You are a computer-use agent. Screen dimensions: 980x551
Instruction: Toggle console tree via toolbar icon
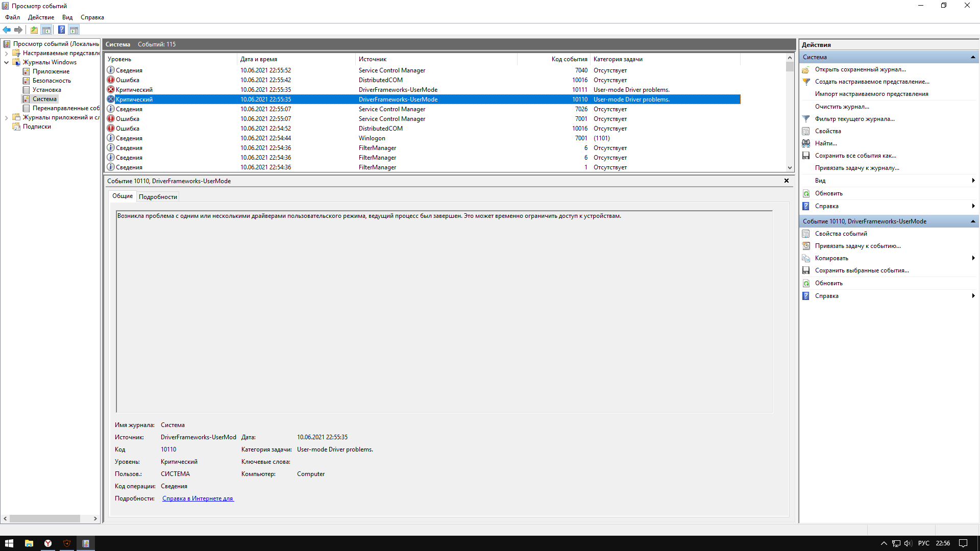(46, 30)
